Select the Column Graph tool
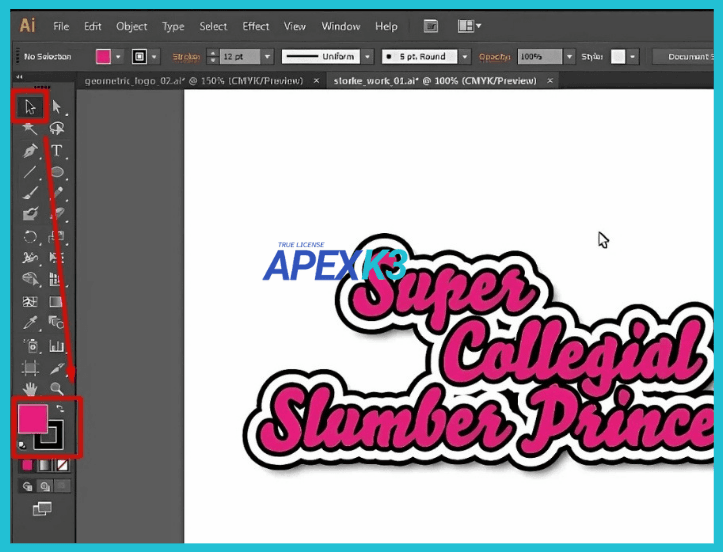The width and height of the screenshot is (723, 552). pos(57,346)
